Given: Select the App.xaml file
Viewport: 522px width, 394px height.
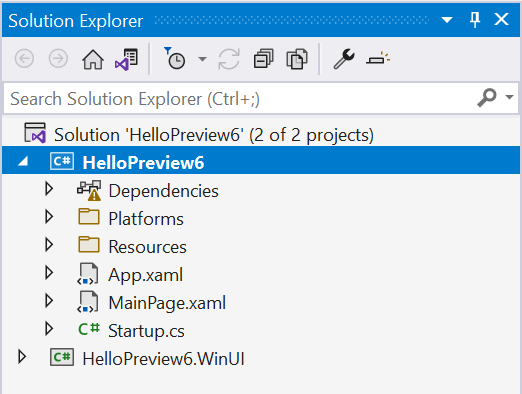Looking at the screenshot, I should click(146, 275).
